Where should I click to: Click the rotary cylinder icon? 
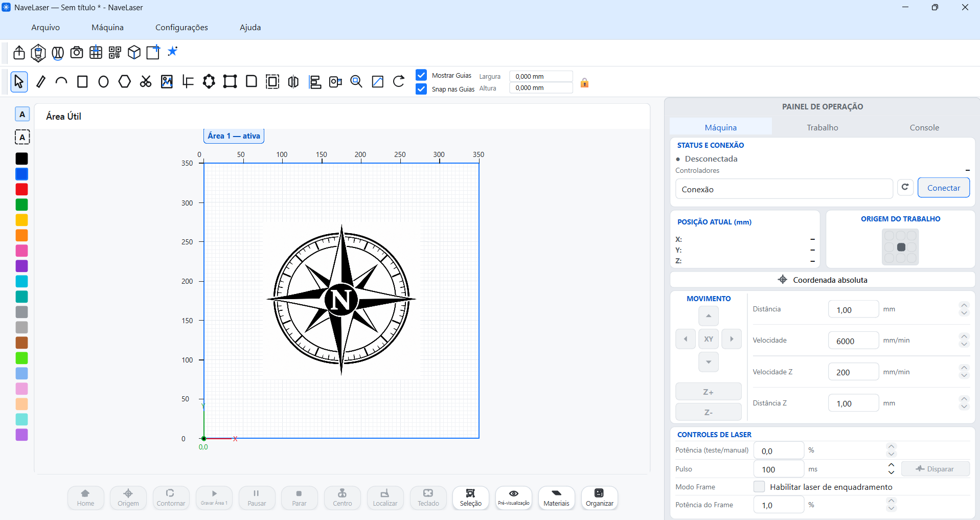pyautogui.click(x=58, y=53)
